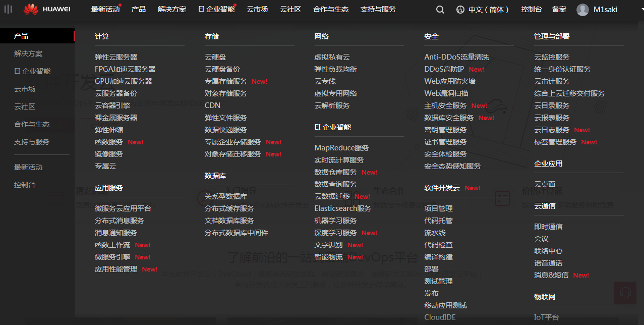Open 云监控服务 link
This screenshot has height=325, width=644.
552,57
